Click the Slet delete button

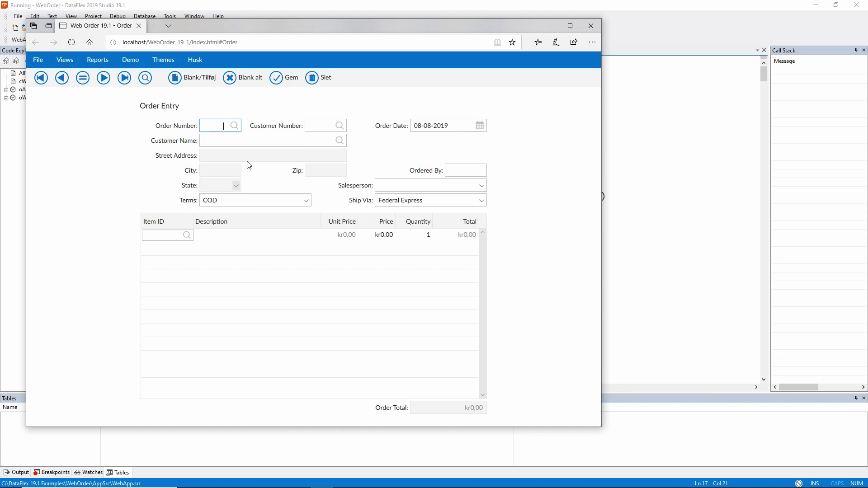click(x=318, y=78)
